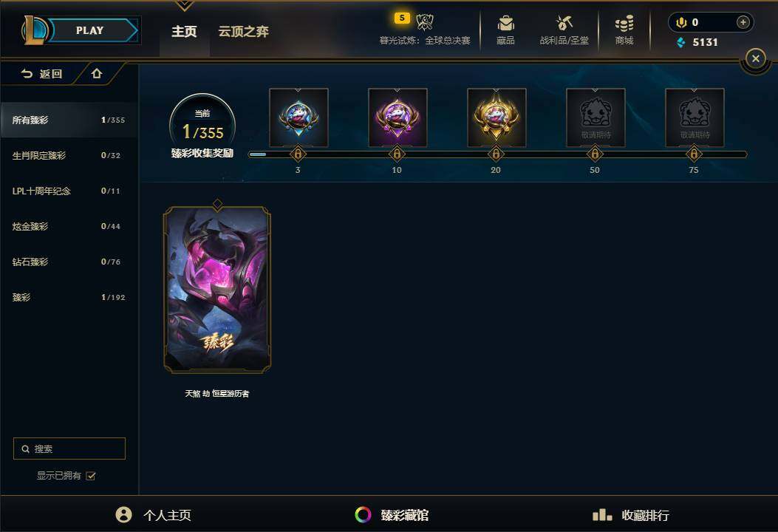Toggle the 显示已拥有 checkbox
This screenshot has width=778, height=532.
[91, 476]
